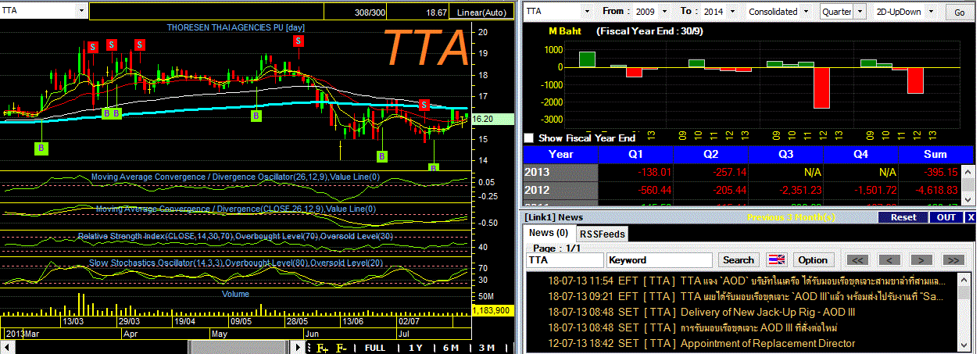Click the Q2 column header

(x=710, y=155)
